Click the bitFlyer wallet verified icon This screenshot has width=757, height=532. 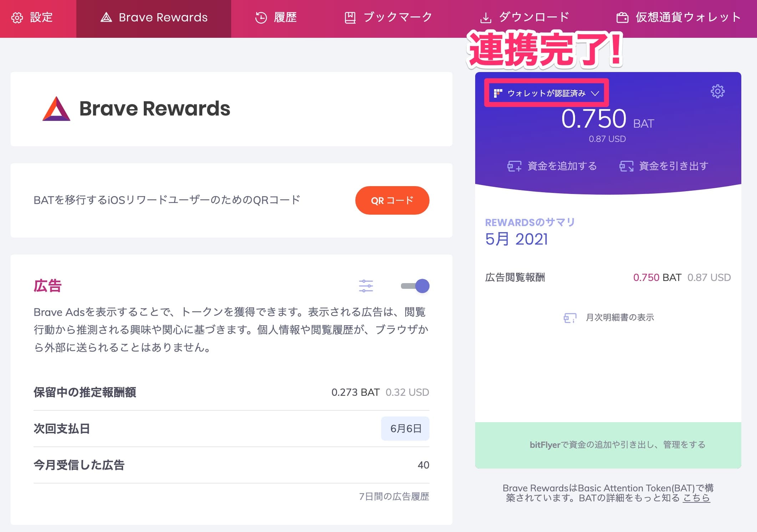pos(498,93)
